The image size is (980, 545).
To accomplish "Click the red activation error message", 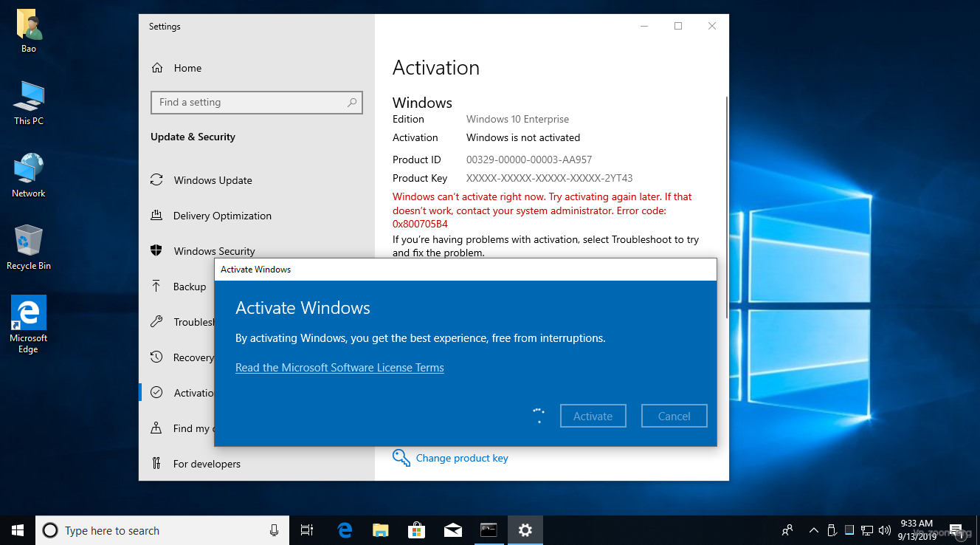I will coord(542,210).
